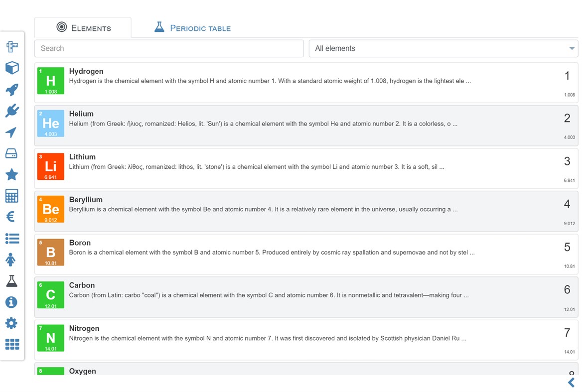
Task: Open the grid apps icon in sidebar
Action: pyautogui.click(x=12, y=344)
